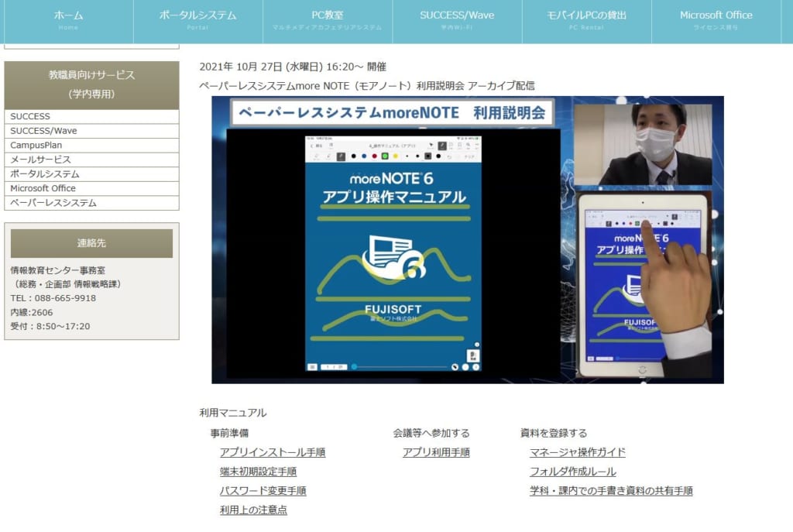Play the moreNOTE 利用説明会 archive video
This screenshot has width=793, height=532.
[x=467, y=240]
